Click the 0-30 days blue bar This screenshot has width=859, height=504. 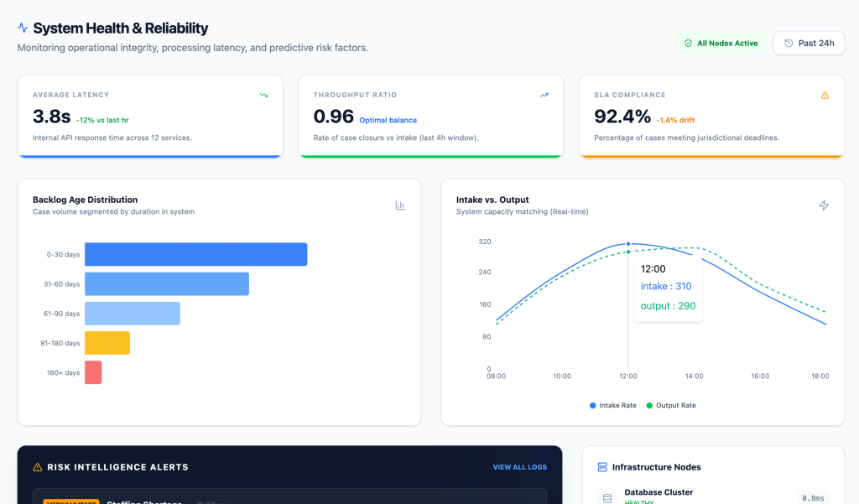195,254
